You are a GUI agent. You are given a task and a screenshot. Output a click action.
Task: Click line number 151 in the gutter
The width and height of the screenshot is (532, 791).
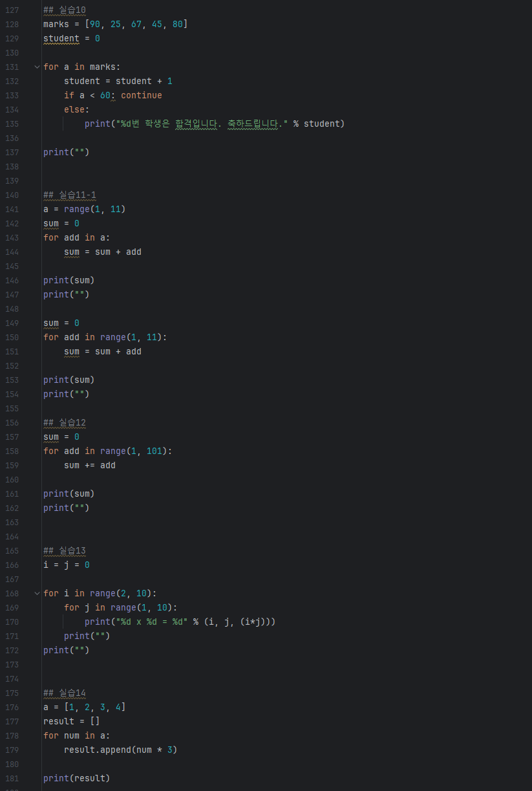pos(12,351)
